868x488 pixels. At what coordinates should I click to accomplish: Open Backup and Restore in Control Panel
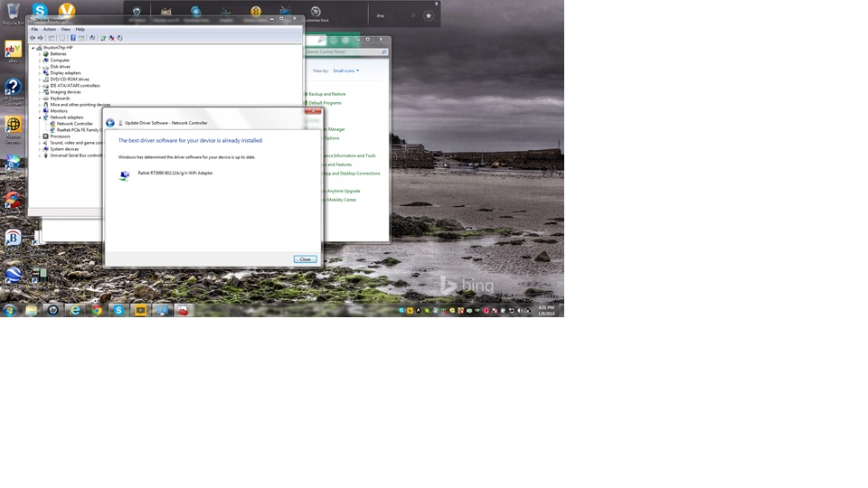[326, 94]
